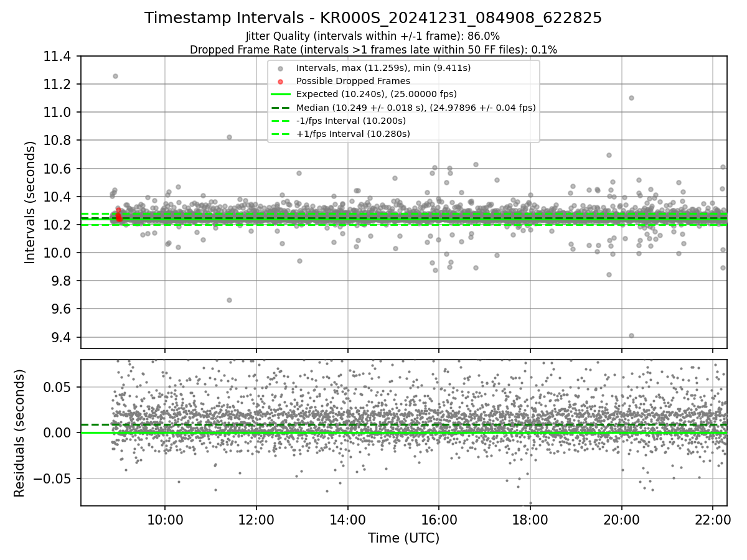747x560 pixels.
Task: Click legend entry Possible Dropped Frames
Action: pos(353,81)
